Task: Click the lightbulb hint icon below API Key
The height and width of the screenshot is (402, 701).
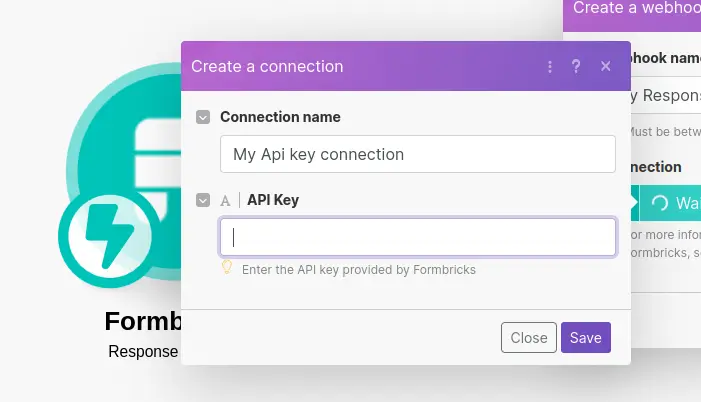Action: 227,268
